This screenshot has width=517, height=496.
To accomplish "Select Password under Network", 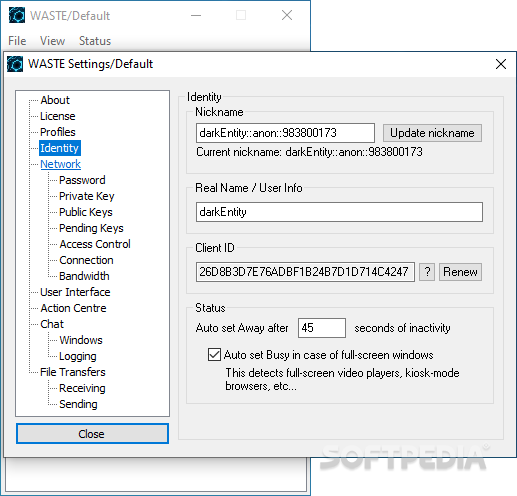I will point(82,180).
